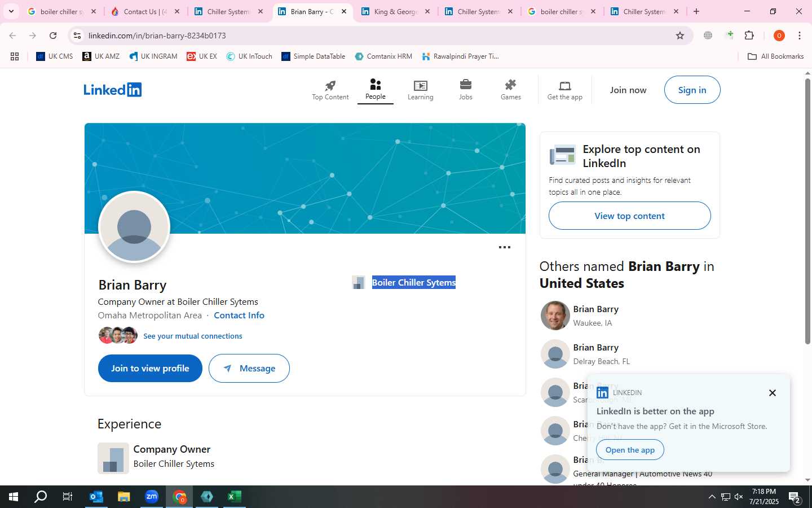Open Top Content in LinkedIn nav
The width and height of the screenshot is (812, 508).
pyautogui.click(x=330, y=90)
